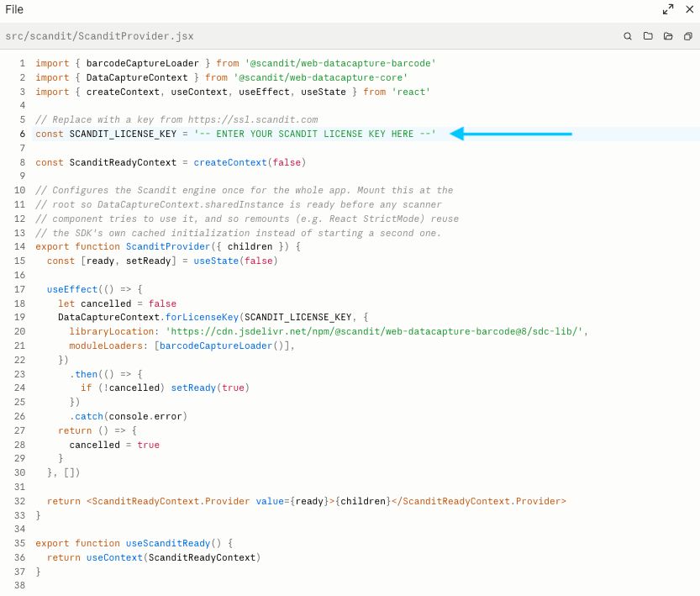Click the 'ENTER YOUR SCANDIT LICENSE KEY HERE' string
This screenshot has width=700, height=596.
coord(315,134)
